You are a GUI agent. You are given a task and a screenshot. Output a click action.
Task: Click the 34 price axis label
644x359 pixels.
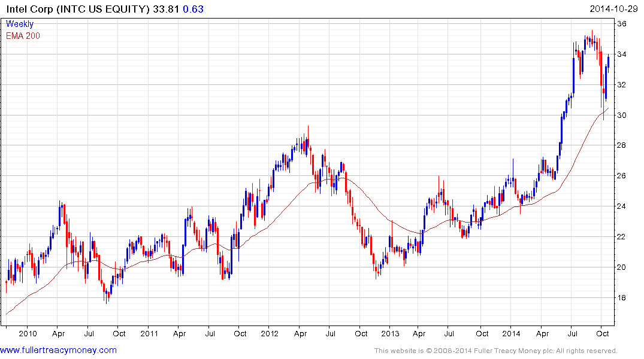[x=622, y=54]
